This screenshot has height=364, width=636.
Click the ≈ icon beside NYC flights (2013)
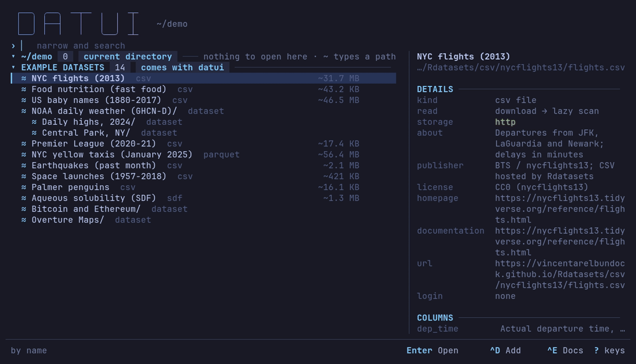(24, 79)
